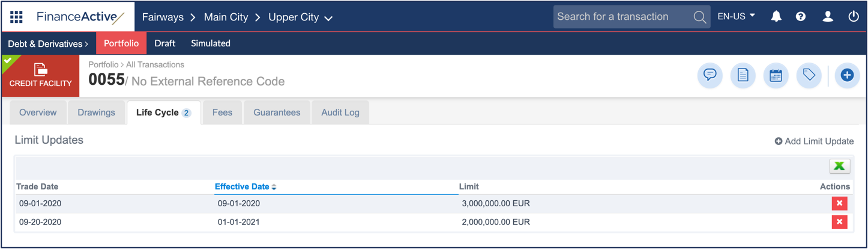Click the power logout icon
The image size is (868, 249).
pos(854,17)
